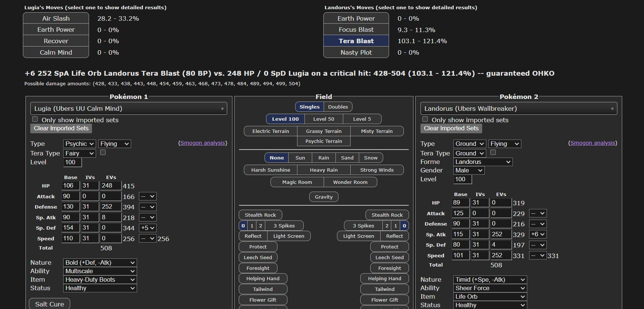Select Landorus's Focus Blast move
Viewport: 644px width, 309px height.
(x=356, y=30)
